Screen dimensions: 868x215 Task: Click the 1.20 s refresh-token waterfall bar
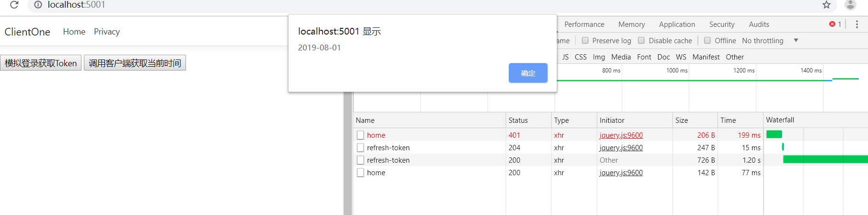(824, 160)
